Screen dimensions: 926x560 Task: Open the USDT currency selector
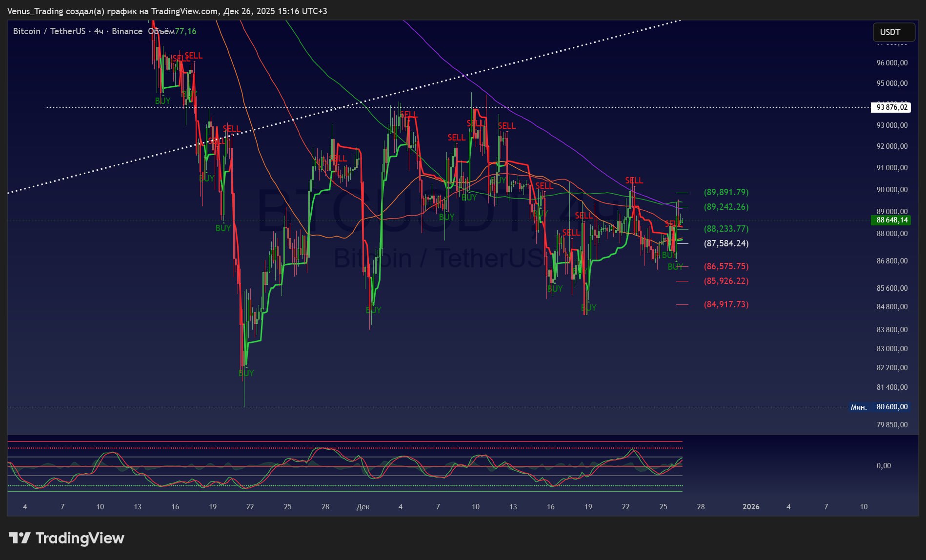(893, 32)
